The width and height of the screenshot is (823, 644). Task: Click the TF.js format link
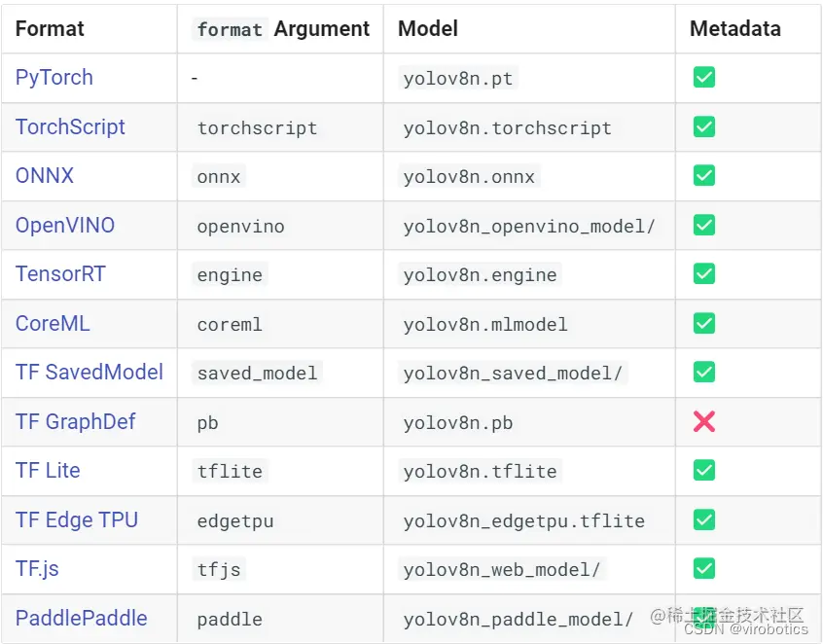pos(37,569)
